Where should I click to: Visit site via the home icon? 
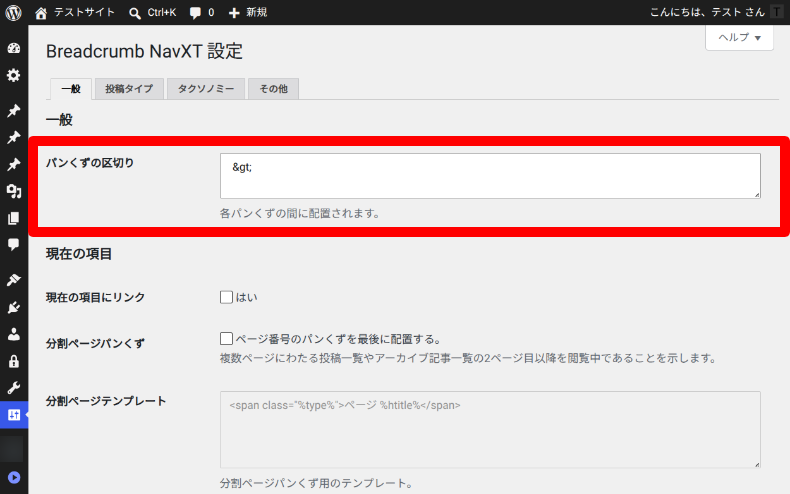point(41,13)
